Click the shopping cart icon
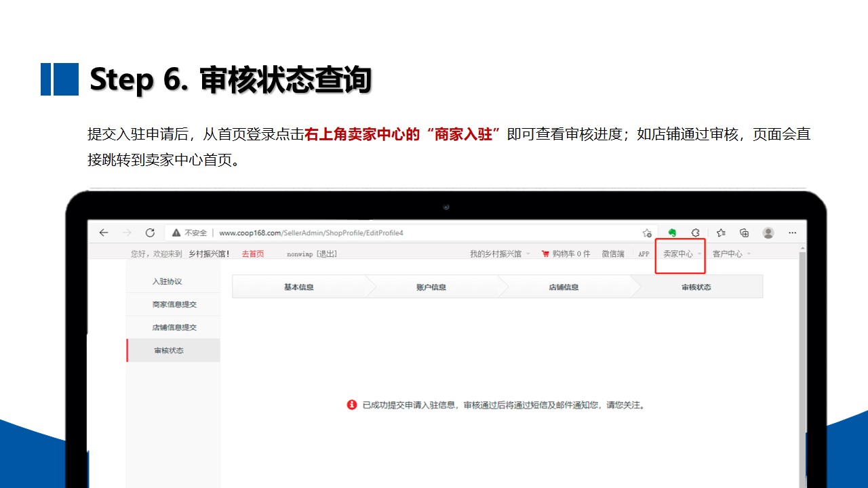The width and height of the screenshot is (868, 488). [545, 254]
